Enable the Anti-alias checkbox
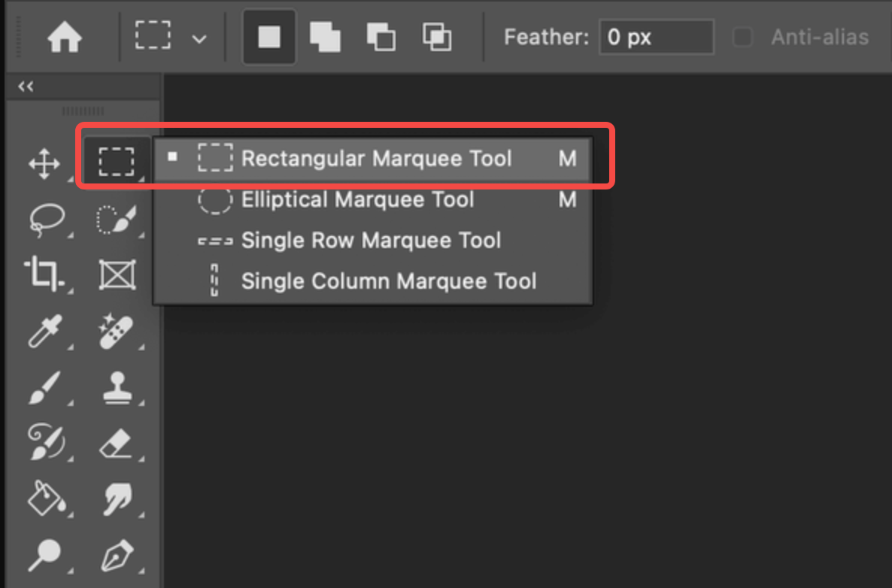 coord(742,36)
